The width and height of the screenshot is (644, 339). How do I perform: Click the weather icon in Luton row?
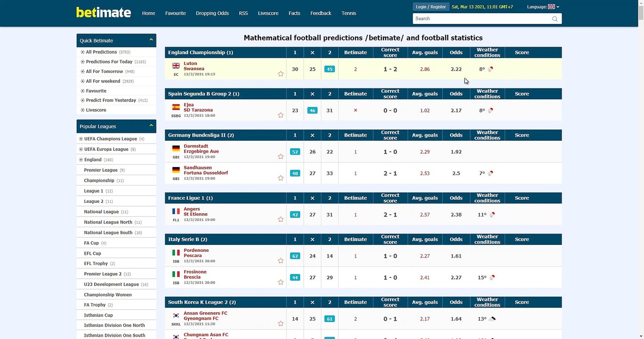491,69
